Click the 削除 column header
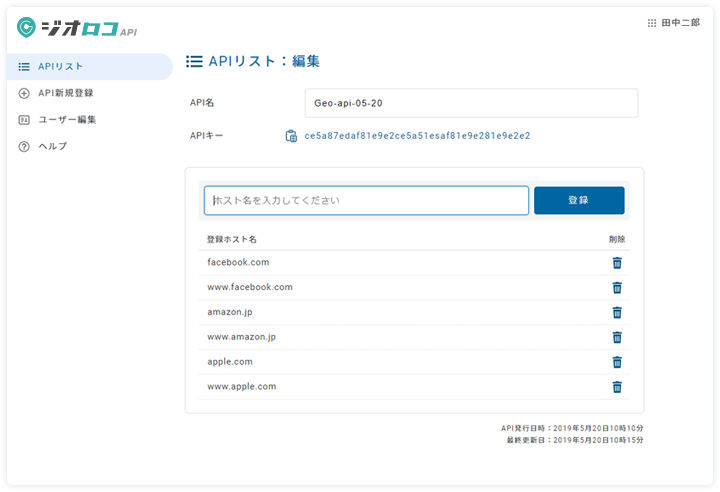The height and width of the screenshot is (492, 720). [616, 240]
